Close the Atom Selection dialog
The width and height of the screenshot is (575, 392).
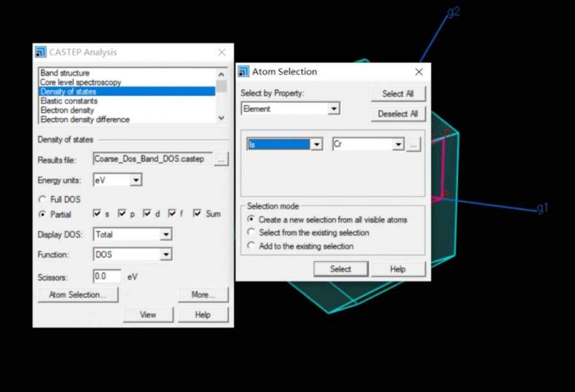[x=419, y=72]
